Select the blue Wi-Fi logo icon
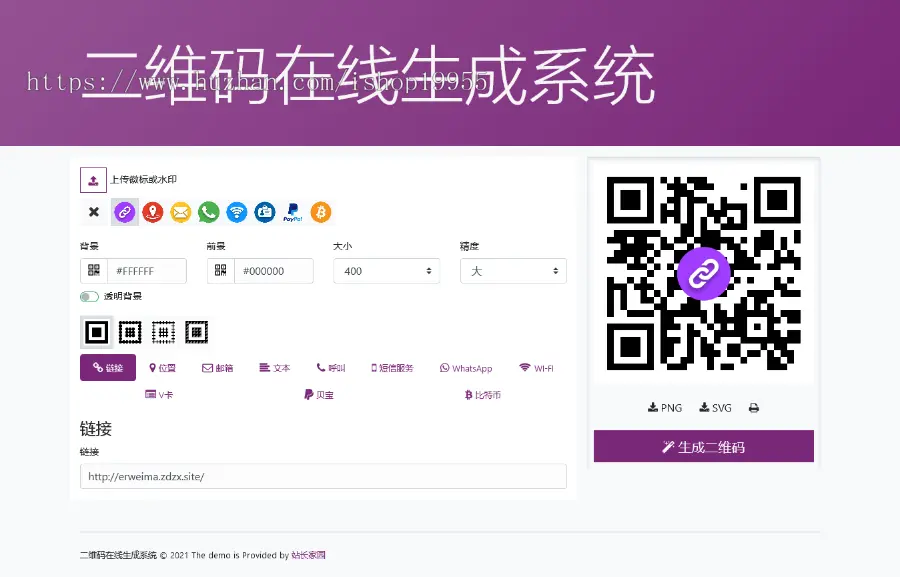 point(237,212)
